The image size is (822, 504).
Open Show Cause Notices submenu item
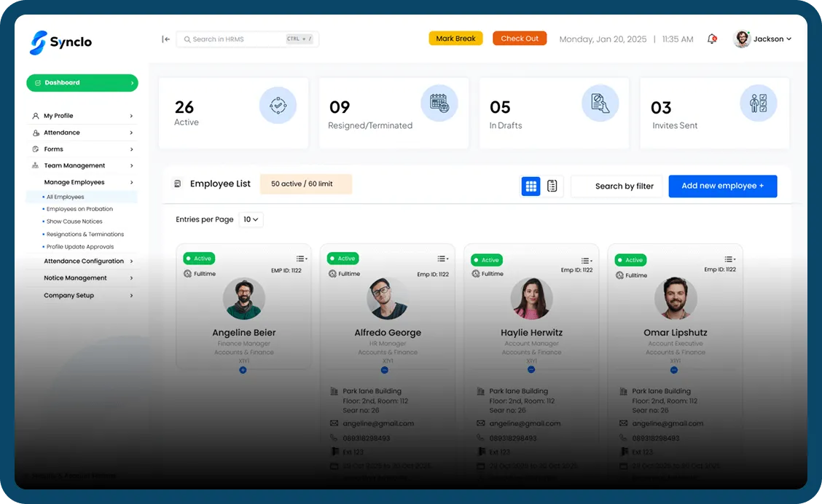click(x=74, y=221)
